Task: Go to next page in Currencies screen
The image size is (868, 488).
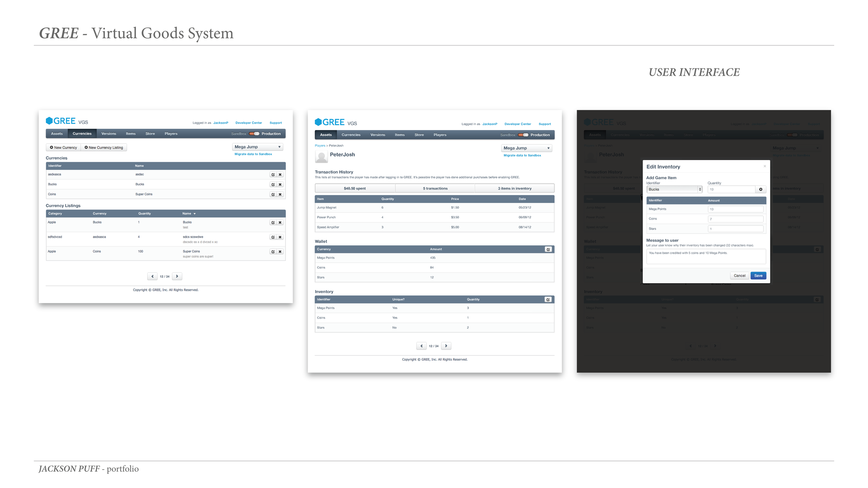Action: (x=177, y=276)
